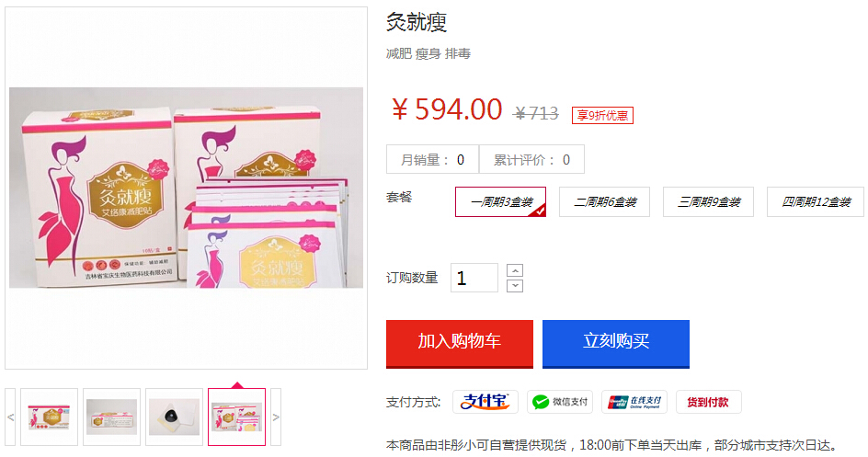The width and height of the screenshot is (868, 457).
Task: Select Alipay payment method icon
Action: click(x=485, y=402)
